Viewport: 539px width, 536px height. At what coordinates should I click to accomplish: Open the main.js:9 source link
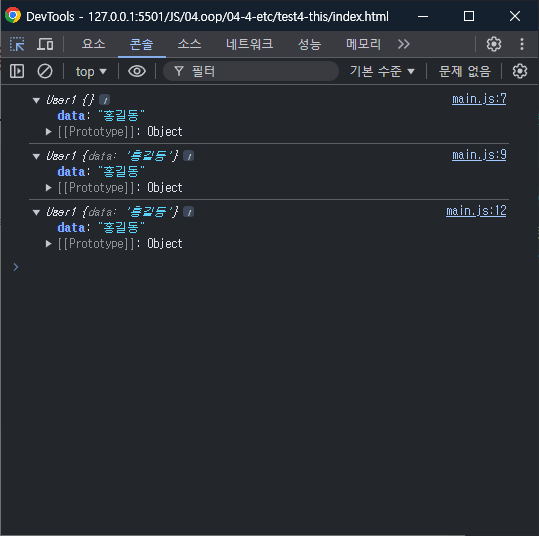479,155
